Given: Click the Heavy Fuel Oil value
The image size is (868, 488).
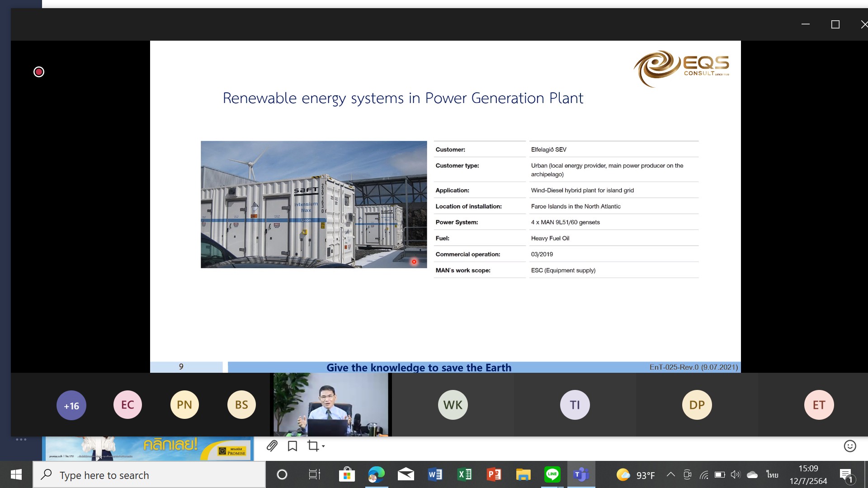Looking at the screenshot, I should click(550, 238).
